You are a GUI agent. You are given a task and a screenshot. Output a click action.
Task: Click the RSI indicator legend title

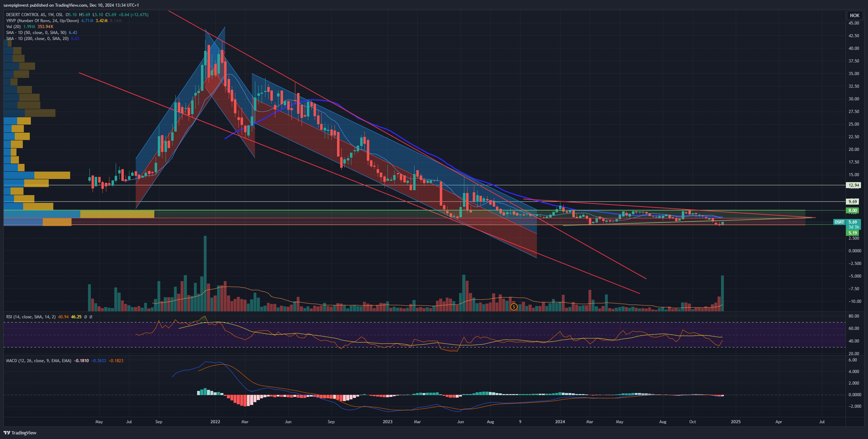(x=31, y=317)
